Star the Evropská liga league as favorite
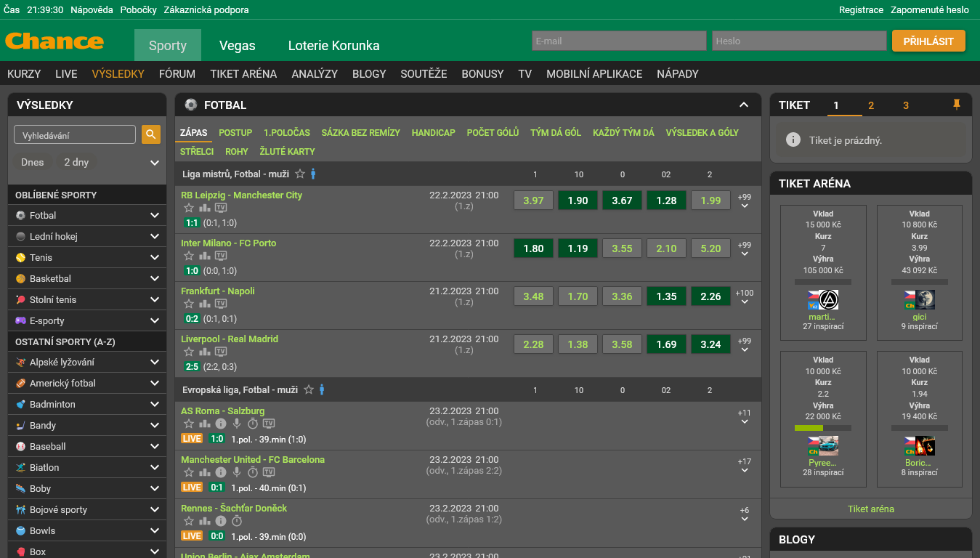 coord(309,389)
